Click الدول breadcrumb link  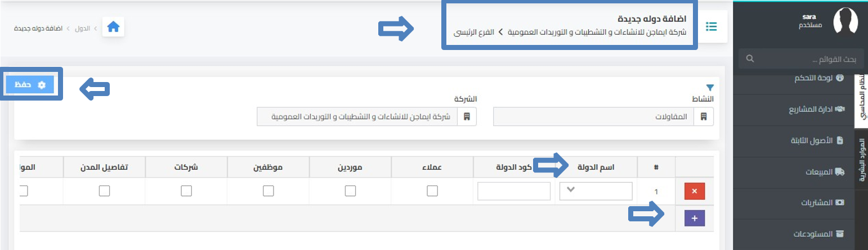(x=82, y=27)
